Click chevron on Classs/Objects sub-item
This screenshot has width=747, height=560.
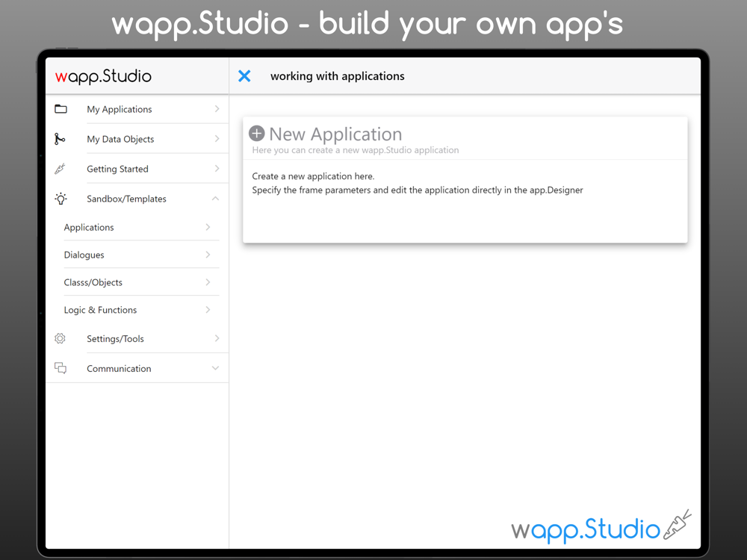pos(208,282)
